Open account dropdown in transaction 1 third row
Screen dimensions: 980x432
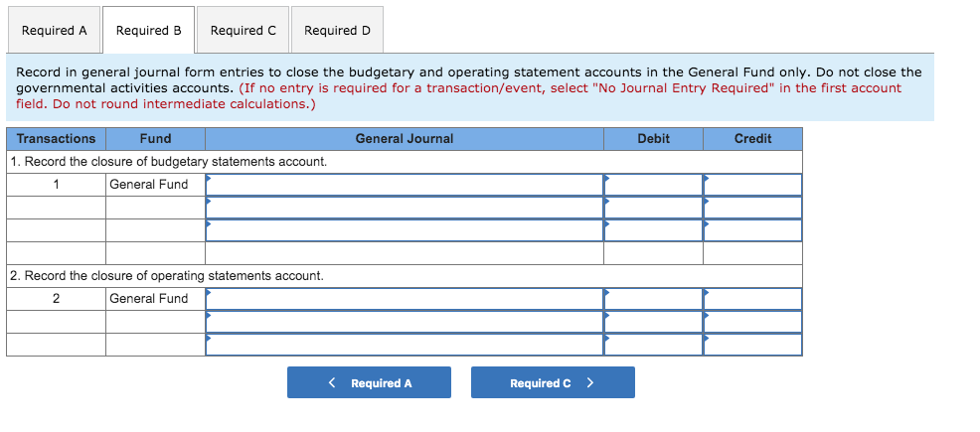(x=405, y=230)
